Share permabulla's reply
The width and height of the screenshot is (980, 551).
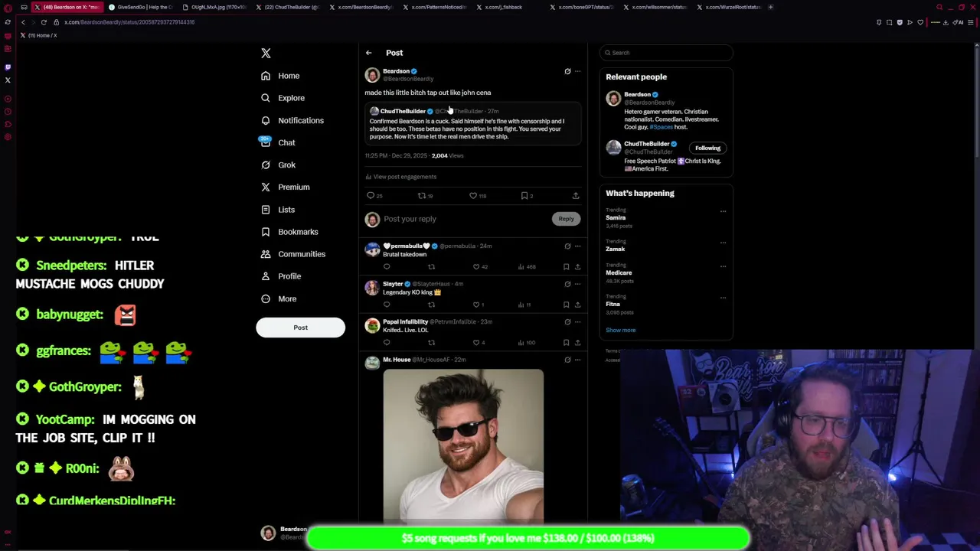pos(577,267)
